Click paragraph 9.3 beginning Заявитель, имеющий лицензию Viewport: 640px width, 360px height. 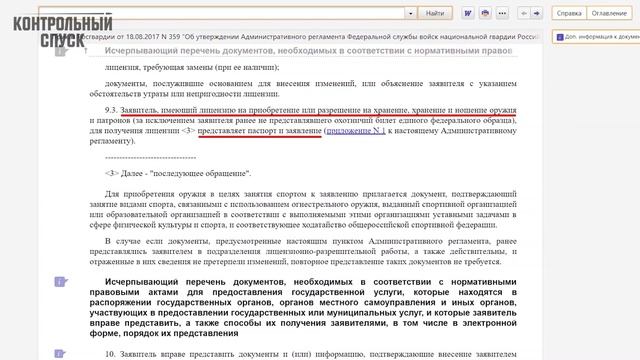tap(303, 125)
